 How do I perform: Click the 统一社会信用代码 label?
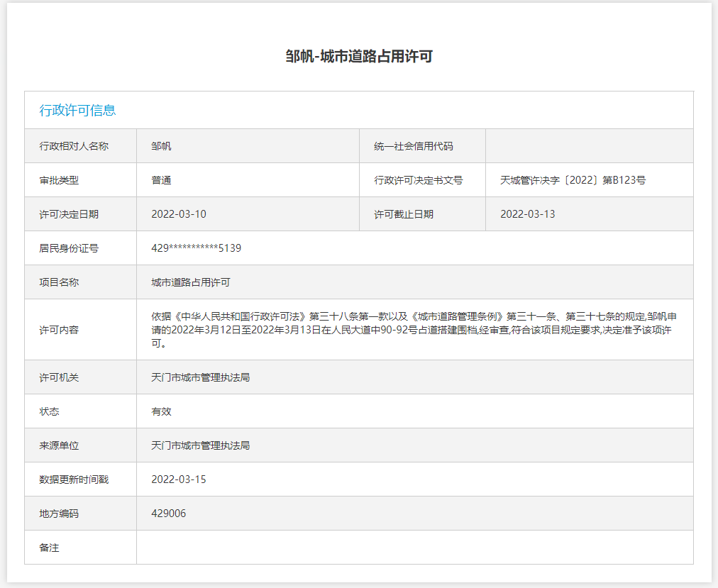(414, 146)
